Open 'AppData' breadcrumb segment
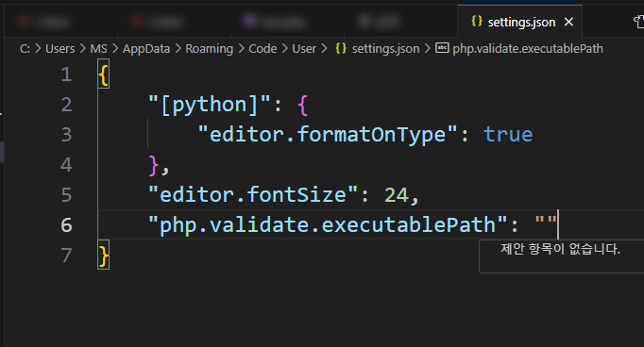The width and height of the screenshot is (644, 347). click(146, 49)
